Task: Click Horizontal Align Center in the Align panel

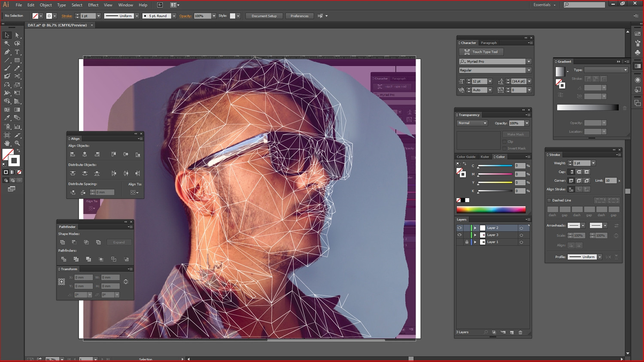Action: pos(85,154)
